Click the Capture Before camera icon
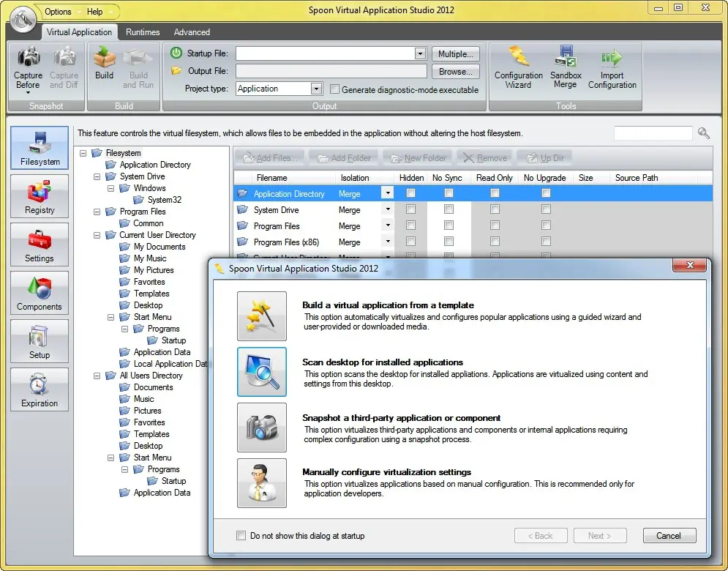 (29, 58)
